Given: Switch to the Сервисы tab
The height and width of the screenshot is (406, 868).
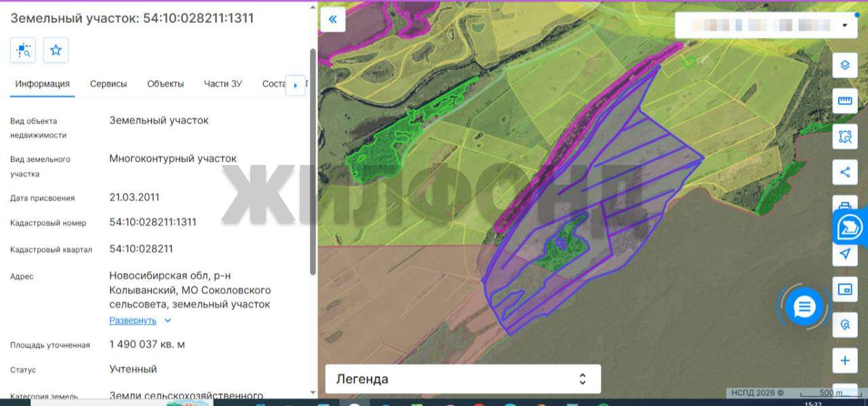Looking at the screenshot, I should [x=108, y=84].
